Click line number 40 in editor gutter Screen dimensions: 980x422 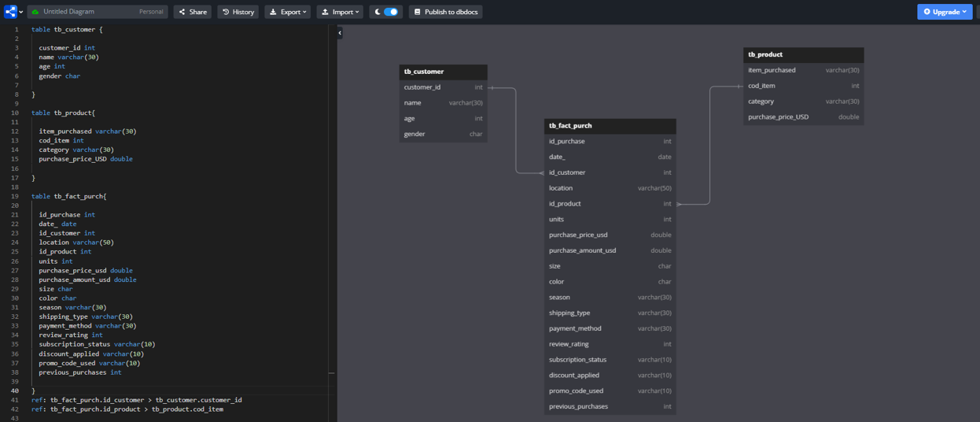point(15,391)
